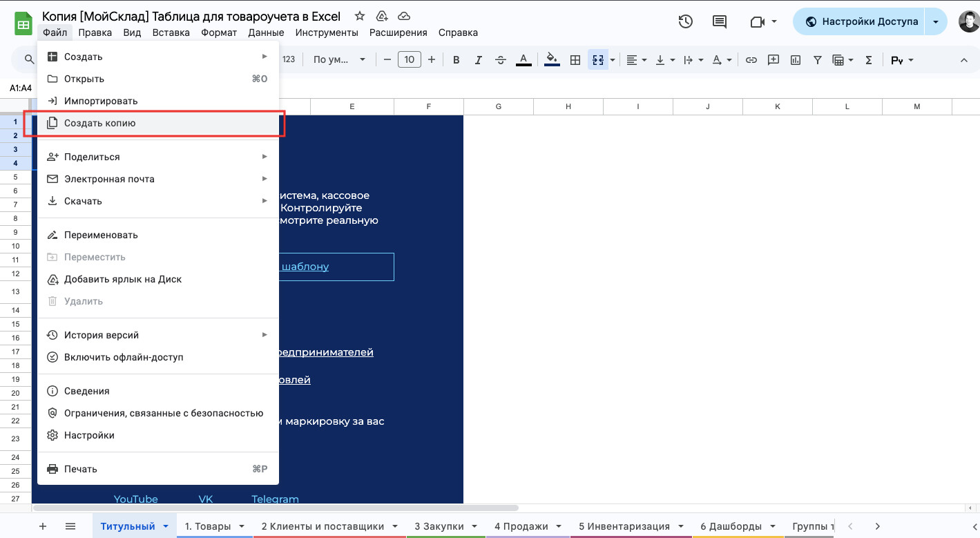The width and height of the screenshot is (980, 538).
Task: Open the Формат menu
Action: click(219, 32)
